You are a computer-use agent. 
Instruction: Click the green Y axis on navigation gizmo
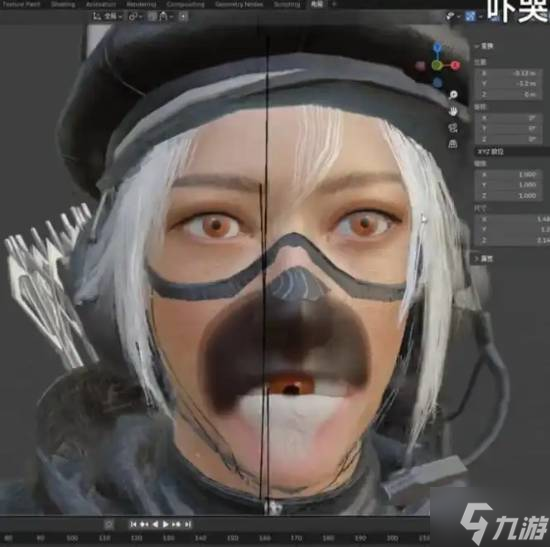[x=436, y=65]
